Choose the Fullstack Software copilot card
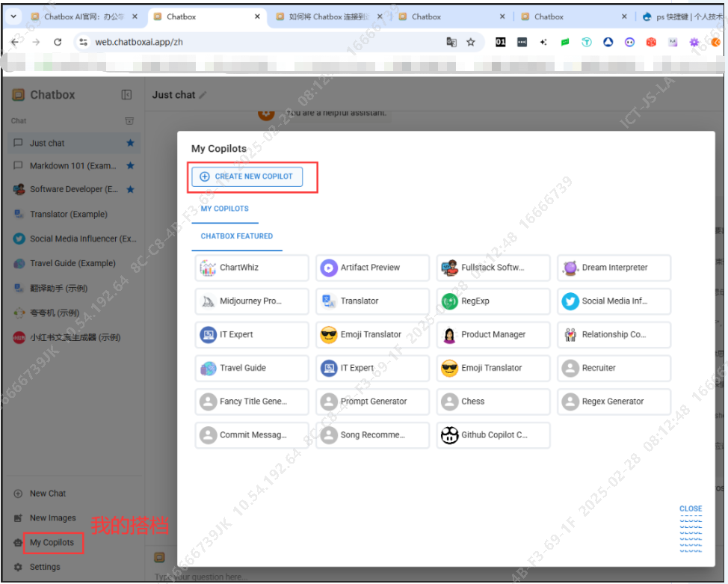Screen dimensions: 728x584 (x=493, y=268)
